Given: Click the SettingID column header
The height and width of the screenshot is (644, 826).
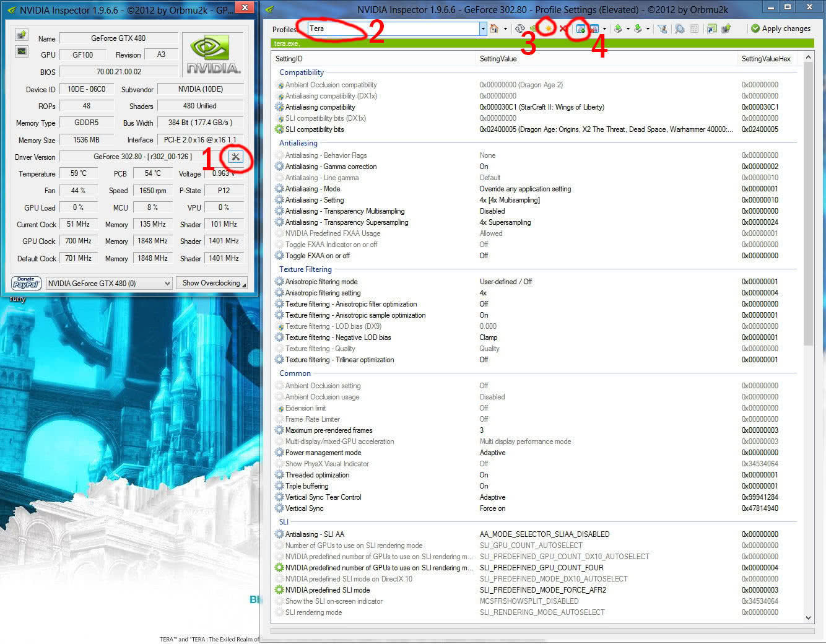Looking at the screenshot, I should [374, 59].
